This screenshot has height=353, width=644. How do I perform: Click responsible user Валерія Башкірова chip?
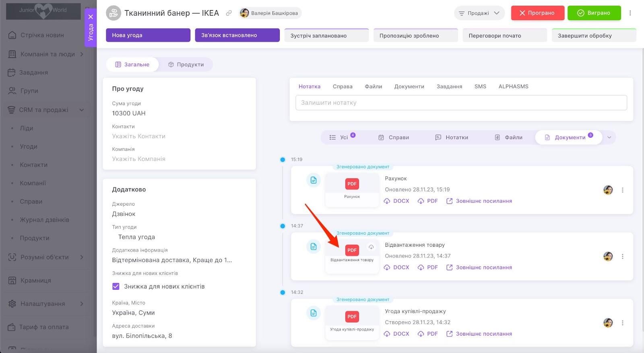pos(270,13)
